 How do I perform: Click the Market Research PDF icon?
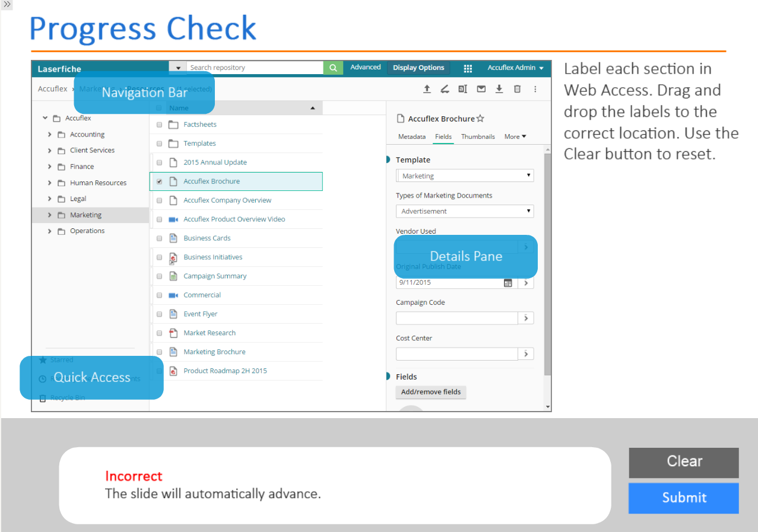(x=173, y=333)
